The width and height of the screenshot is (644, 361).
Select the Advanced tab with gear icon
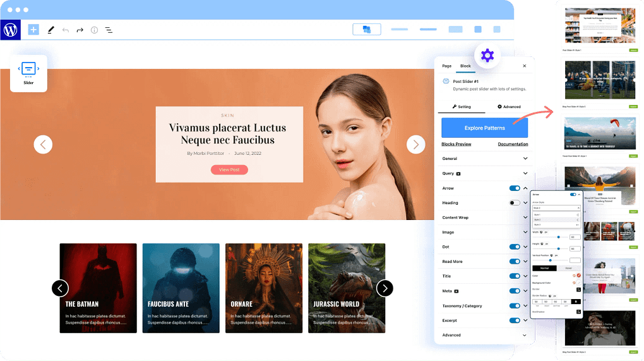coord(509,106)
